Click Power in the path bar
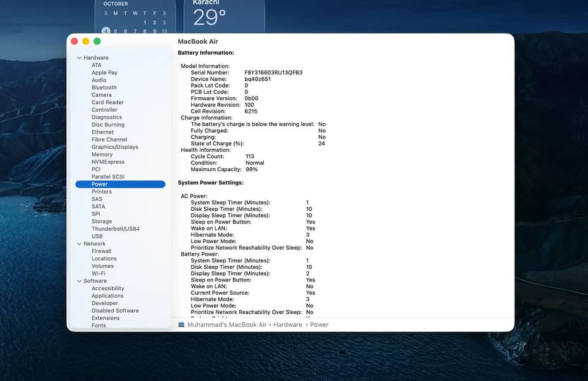The width and height of the screenshot is (588, 381). coord(319,324)
